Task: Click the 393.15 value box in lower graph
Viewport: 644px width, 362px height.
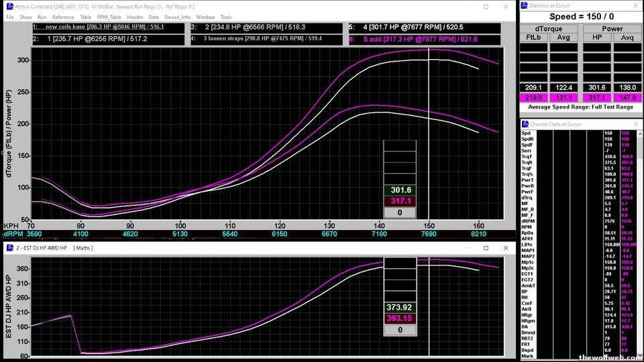Action: tap(399, 318)
